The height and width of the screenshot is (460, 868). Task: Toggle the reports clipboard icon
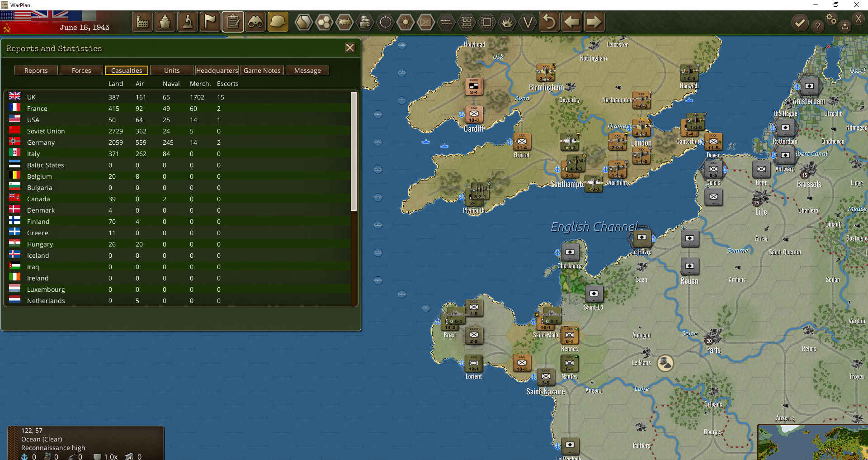pos(233,22)
